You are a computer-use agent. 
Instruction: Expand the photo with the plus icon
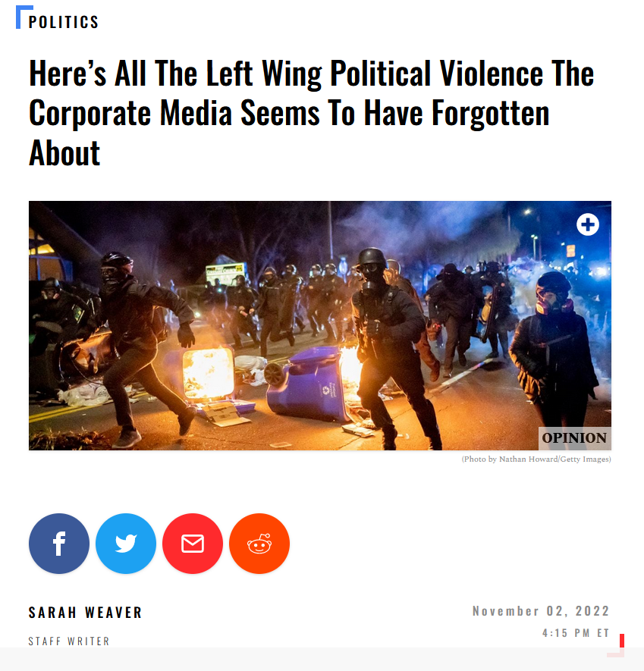[587, 224]
